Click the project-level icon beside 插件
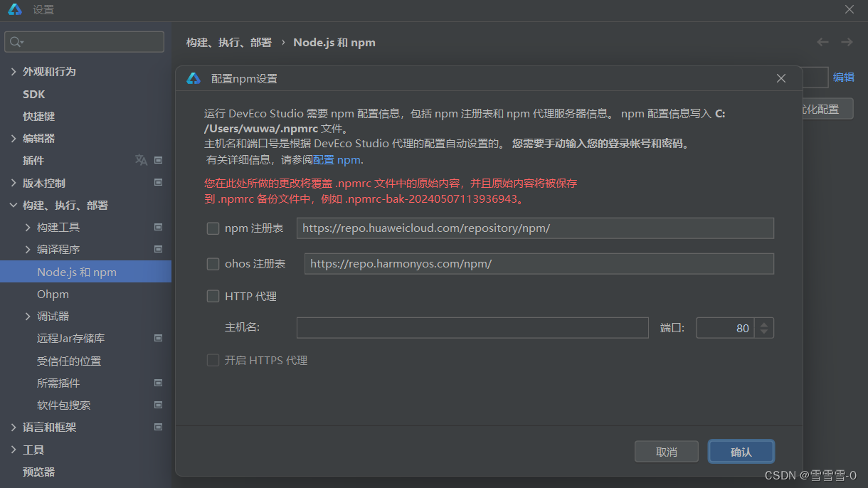 click(x=158, y=160)
